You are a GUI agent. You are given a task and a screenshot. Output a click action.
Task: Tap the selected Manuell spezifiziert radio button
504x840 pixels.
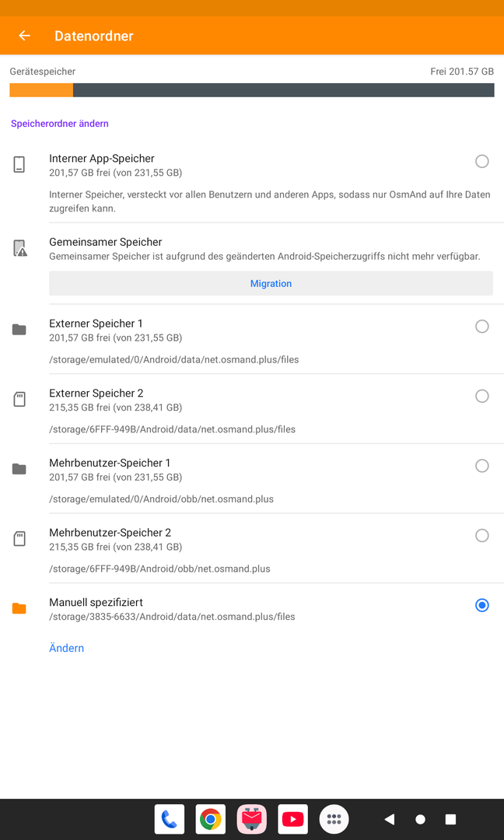pyautogui.click(x=482, y=605)
